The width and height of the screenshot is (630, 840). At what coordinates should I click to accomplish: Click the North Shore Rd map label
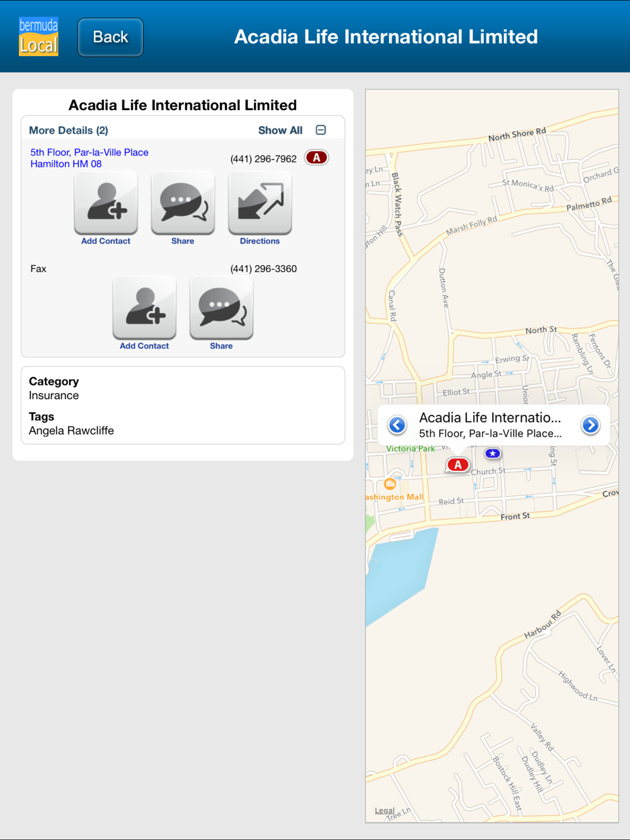click(x=517, y=134)
